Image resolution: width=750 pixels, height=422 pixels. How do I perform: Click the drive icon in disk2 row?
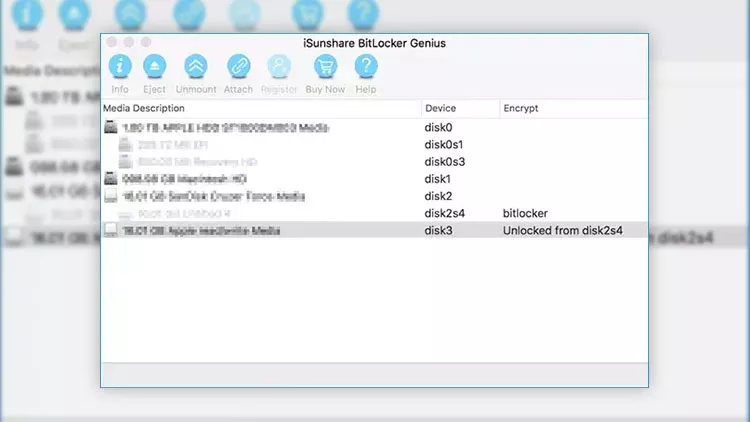pyautogui.click(x=110, y=196)
